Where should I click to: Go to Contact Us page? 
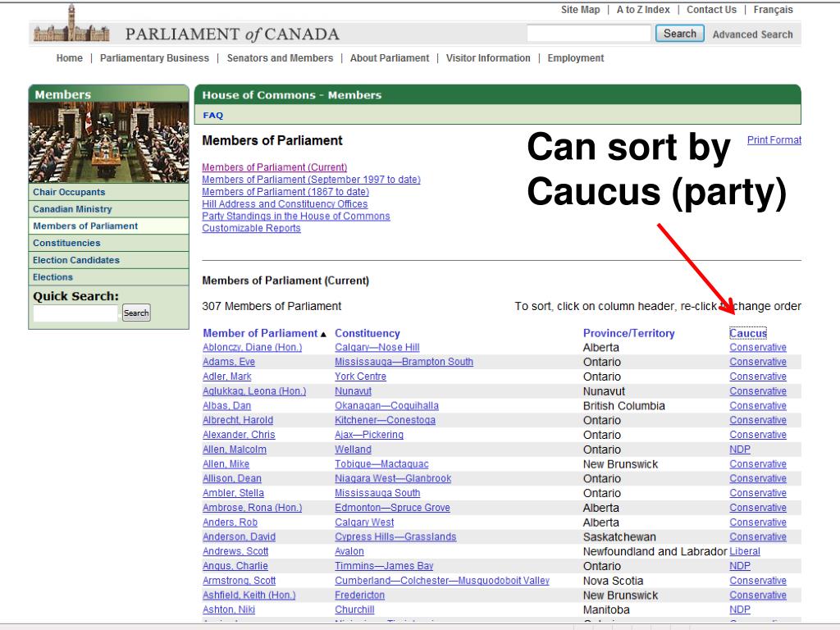click(711, 10)
